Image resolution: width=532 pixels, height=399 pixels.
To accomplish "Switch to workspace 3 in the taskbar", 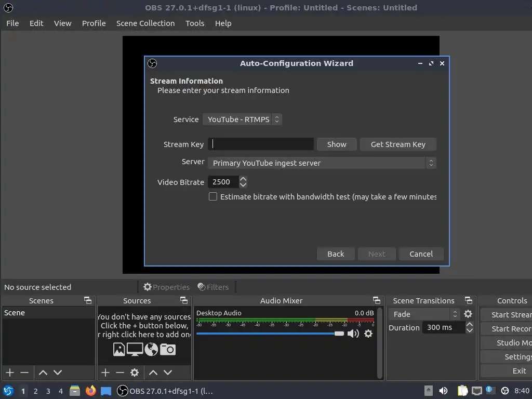I will 48,391.
